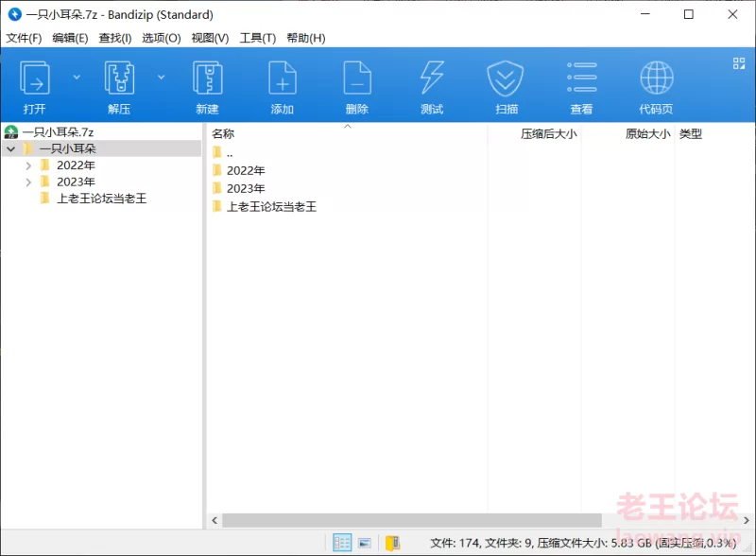Sort by the 类型 column header

click(x=691, y=133)
